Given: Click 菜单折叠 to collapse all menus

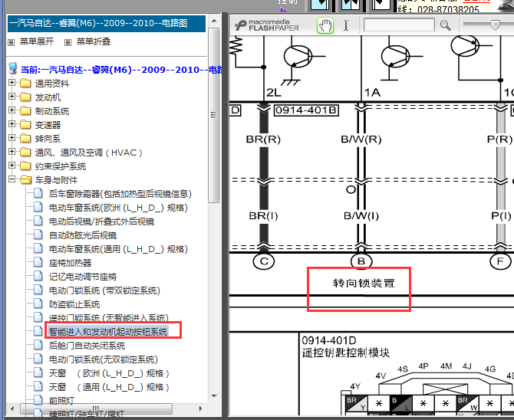Looking at the screenshot, I should [x=94, y=41].
